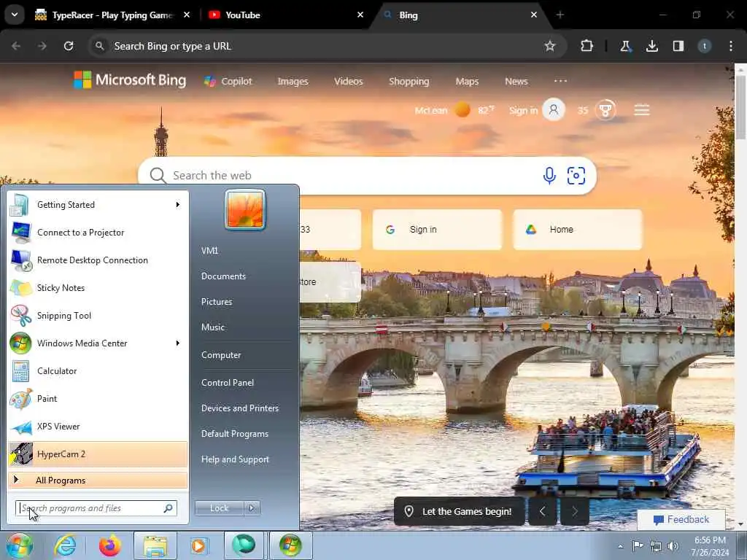The image size is (747, 560).
Task: Open Control Panel from Start menu
Action: click(228, 383)
